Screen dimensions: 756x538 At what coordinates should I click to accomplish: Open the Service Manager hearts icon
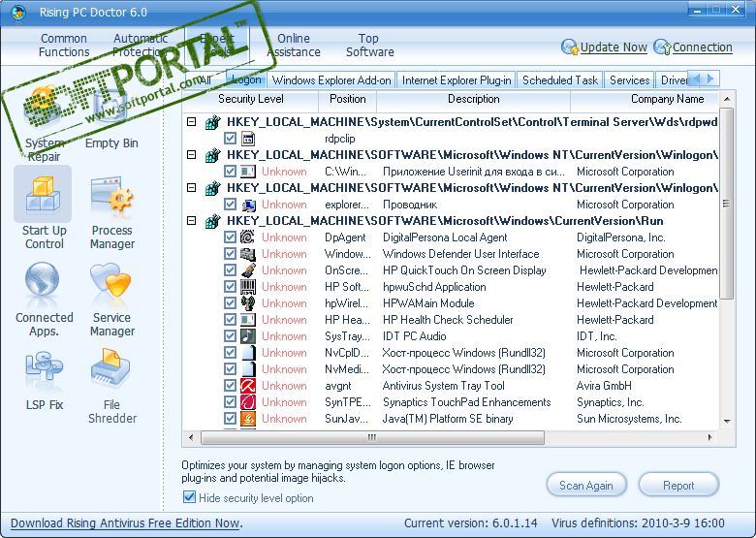click(x=110, y=280)
